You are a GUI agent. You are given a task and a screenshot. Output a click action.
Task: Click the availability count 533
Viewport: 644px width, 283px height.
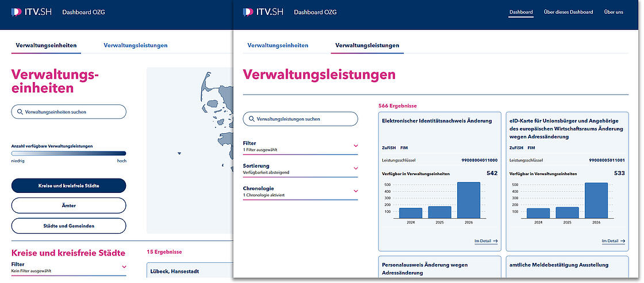click(619, 173)
